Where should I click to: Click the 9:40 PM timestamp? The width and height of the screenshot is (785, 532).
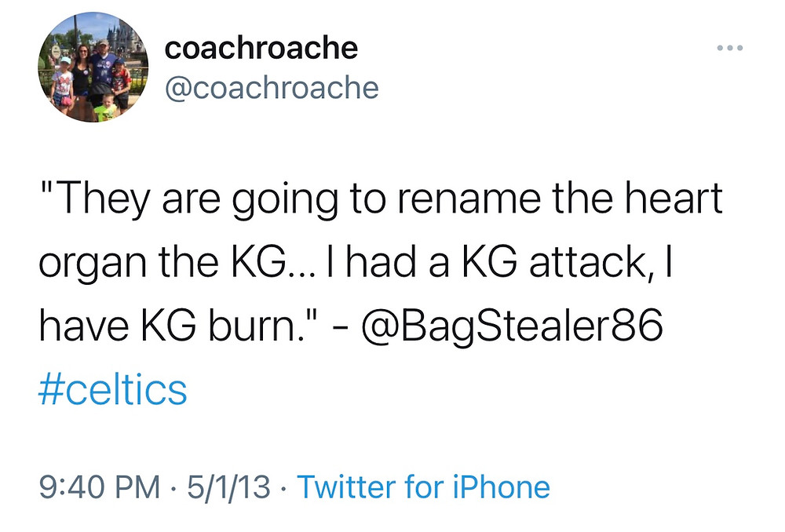(99, 487)
